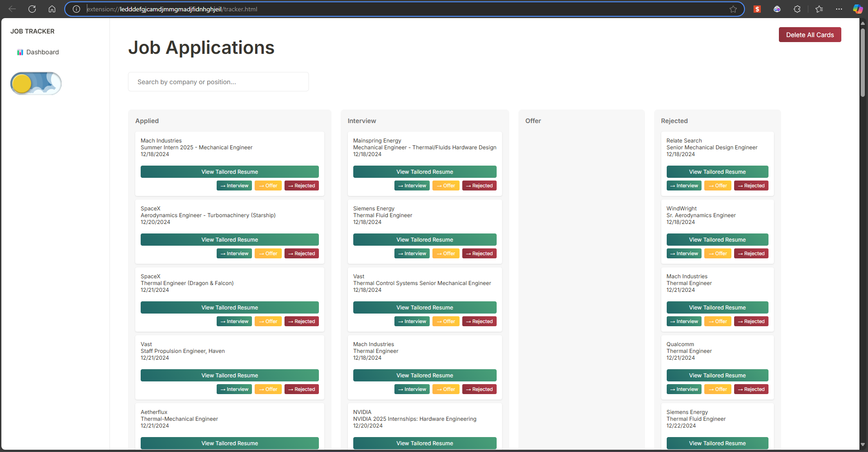View Tailored Resume for SpaceX Thermal Engineer
This screenshot has width=868, height=452.
click(x=230, y=308)
